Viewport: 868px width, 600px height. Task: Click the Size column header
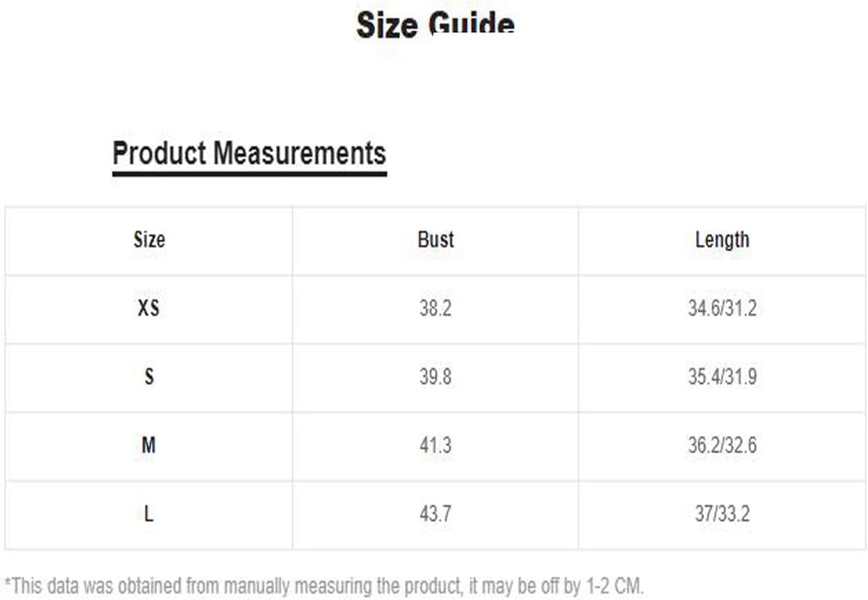149,240
